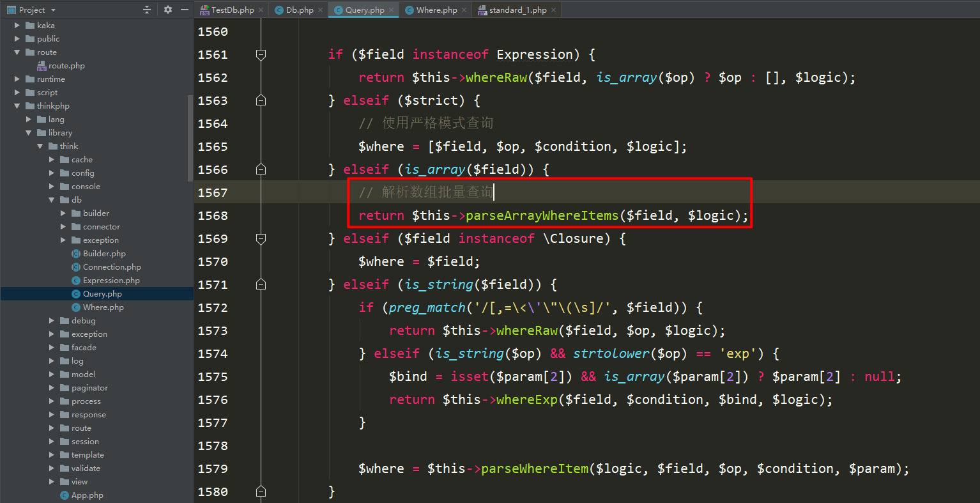980x503 pixels.
Task: Select the console folder
Action: (86, 187)
